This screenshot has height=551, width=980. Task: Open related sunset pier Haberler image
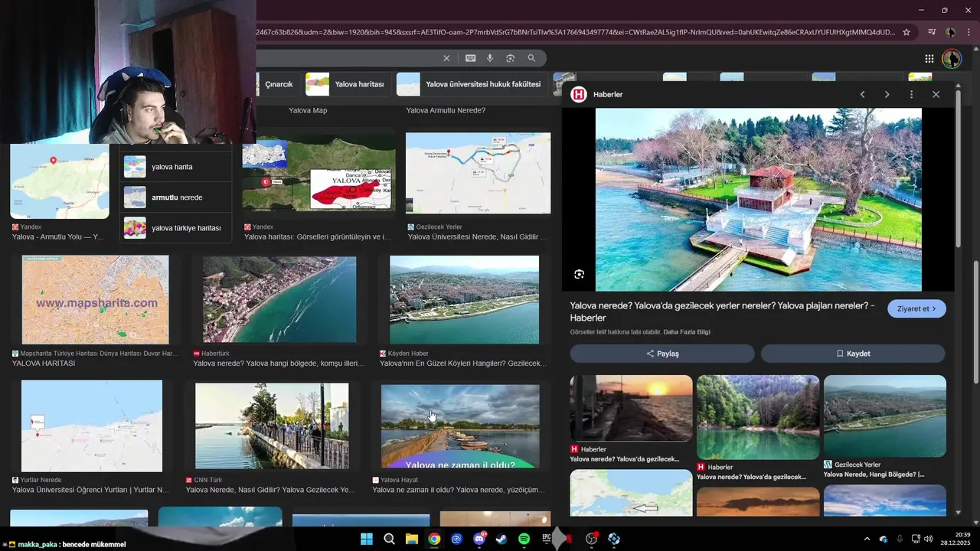coord(631,408)
